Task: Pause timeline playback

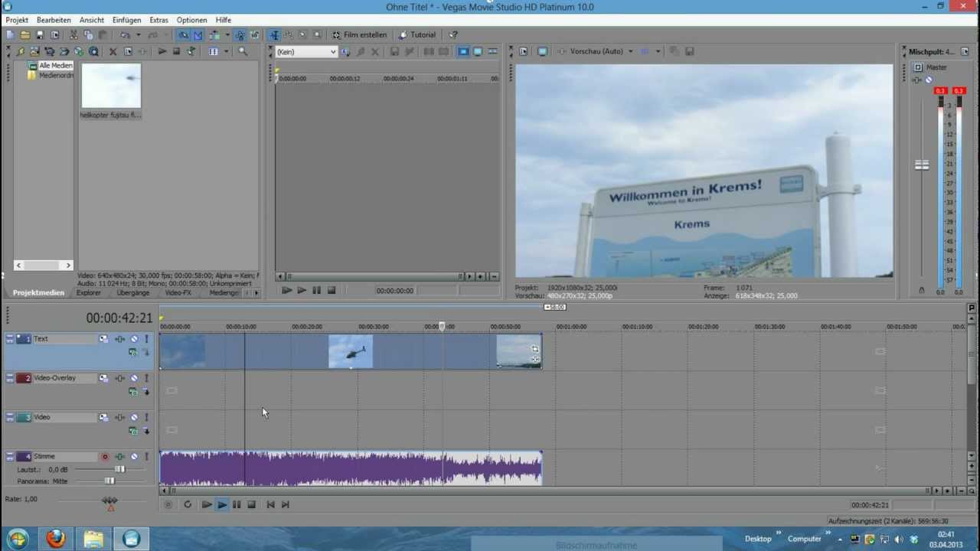Action: [x=237, y=504]
